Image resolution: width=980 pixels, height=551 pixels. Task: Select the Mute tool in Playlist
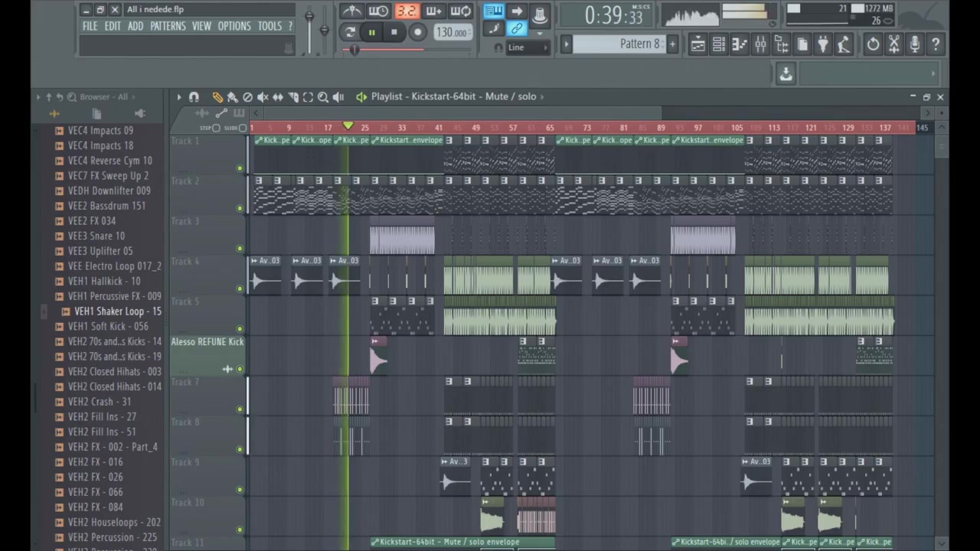263,97
